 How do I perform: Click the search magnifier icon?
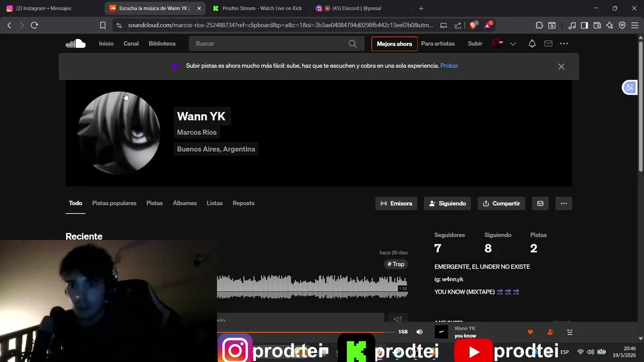353,44
